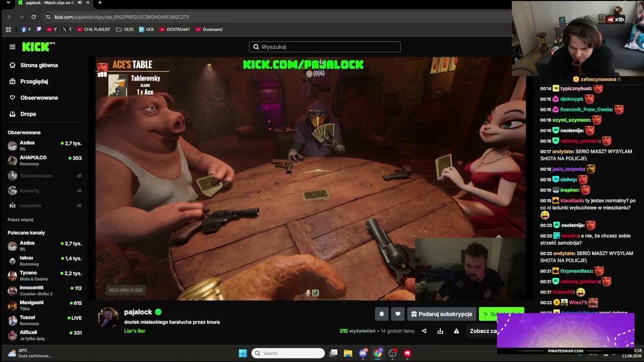
Task: Open the pajalock channel name link
Action: [138, 312]
